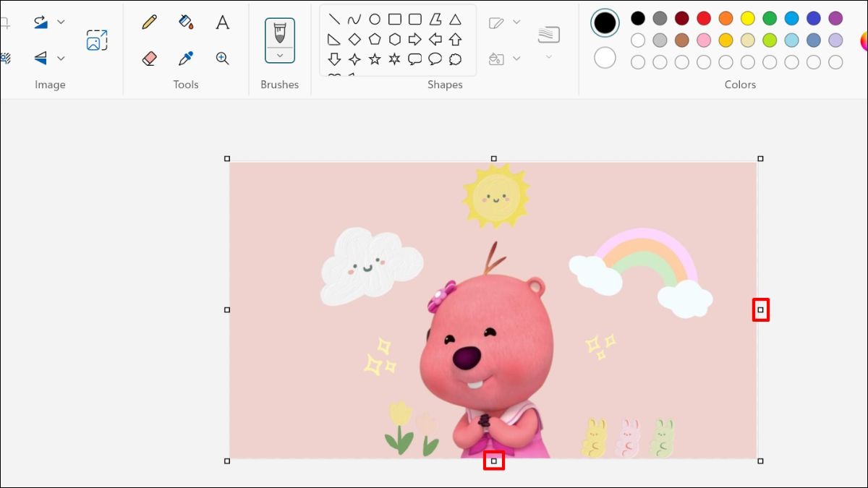The image size is (868, 488).
Task: Click the Tools group label
Action: pos(186,85)
